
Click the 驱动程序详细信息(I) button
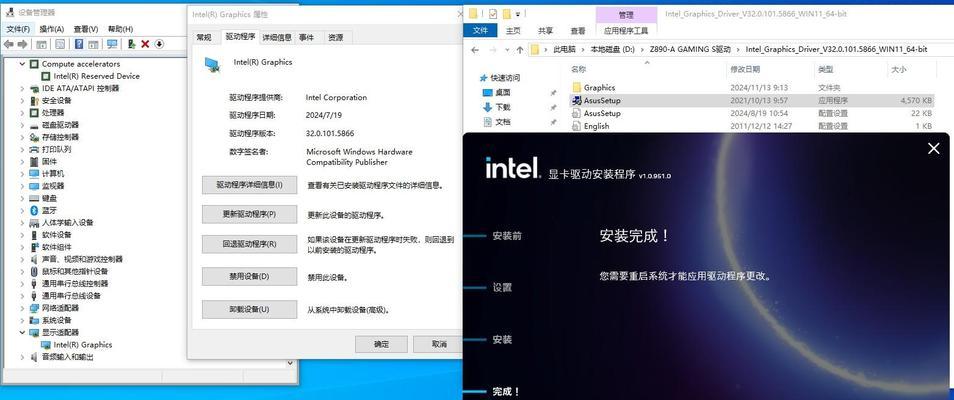[249, 184]
